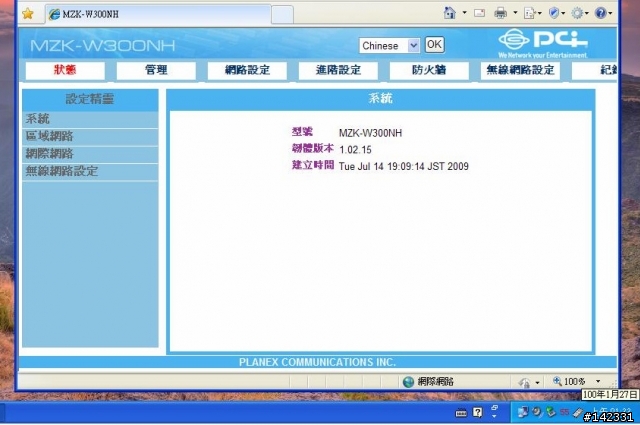This screenshot has width=640, height=425.
Task: Select 系統 in the left sidebar
Action: [90, 119]
